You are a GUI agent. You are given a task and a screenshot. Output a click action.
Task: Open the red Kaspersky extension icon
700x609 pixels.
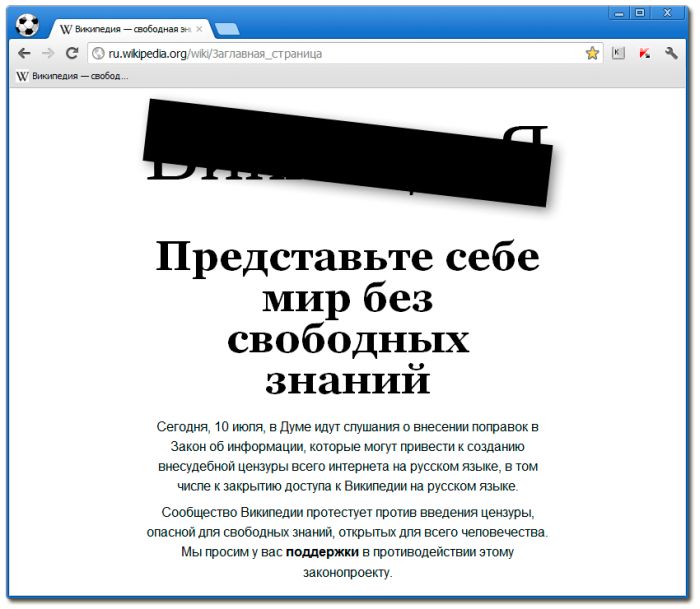click(644, 54)
